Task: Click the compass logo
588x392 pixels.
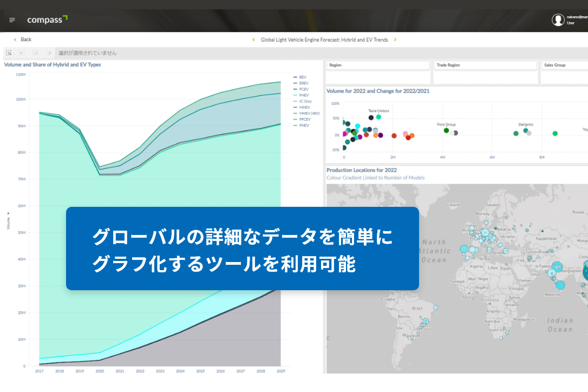Action: point(47,19)
